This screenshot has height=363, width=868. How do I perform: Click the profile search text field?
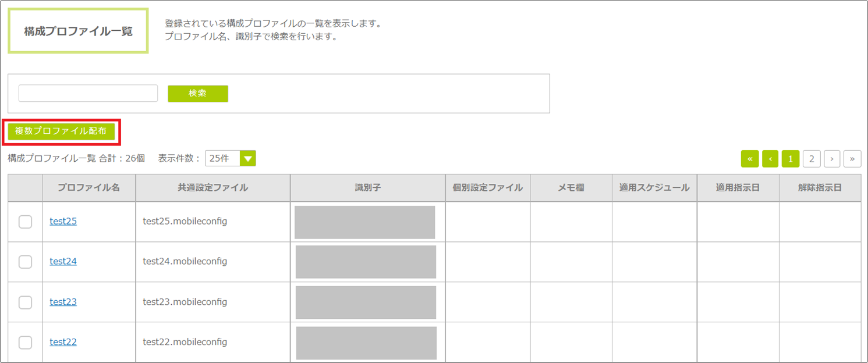[88, 94]
